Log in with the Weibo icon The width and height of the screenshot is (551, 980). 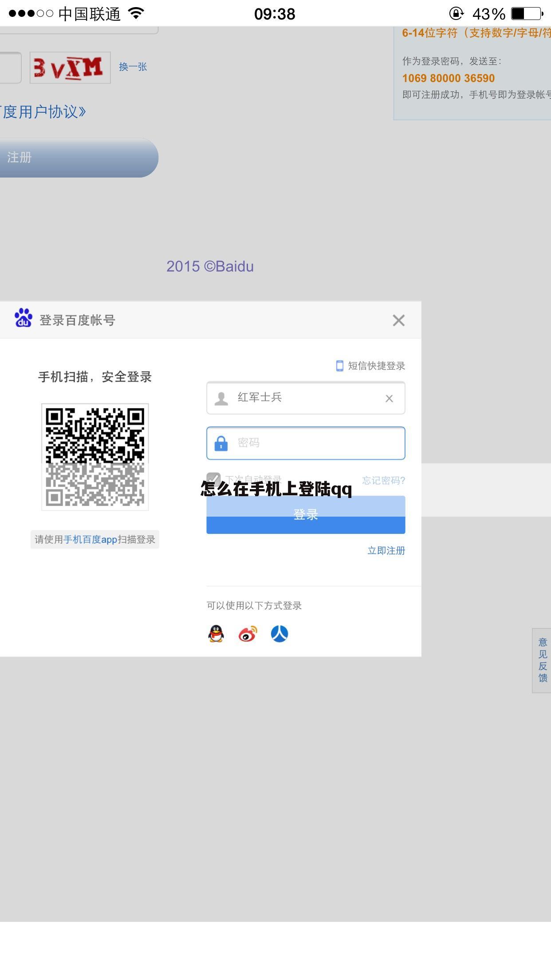coord(248,634)
